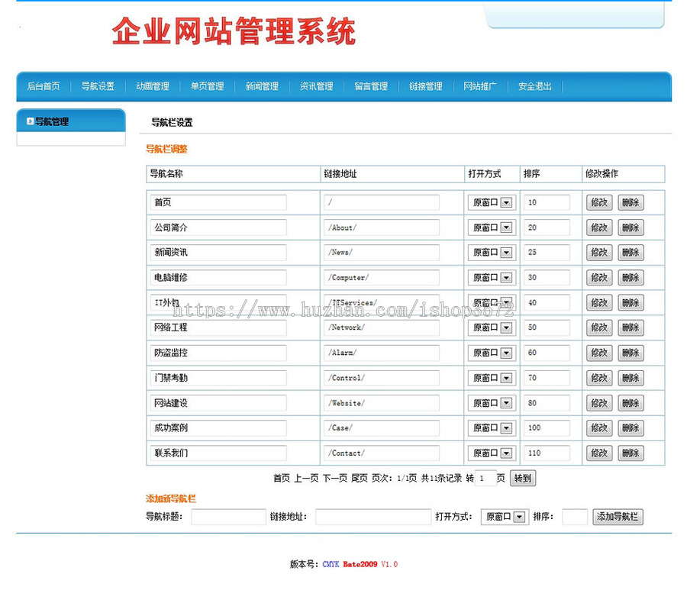Click 删除 button for the 联系我们 row
687x616 pixels.
pyautogui.click(x=631, y=453)
